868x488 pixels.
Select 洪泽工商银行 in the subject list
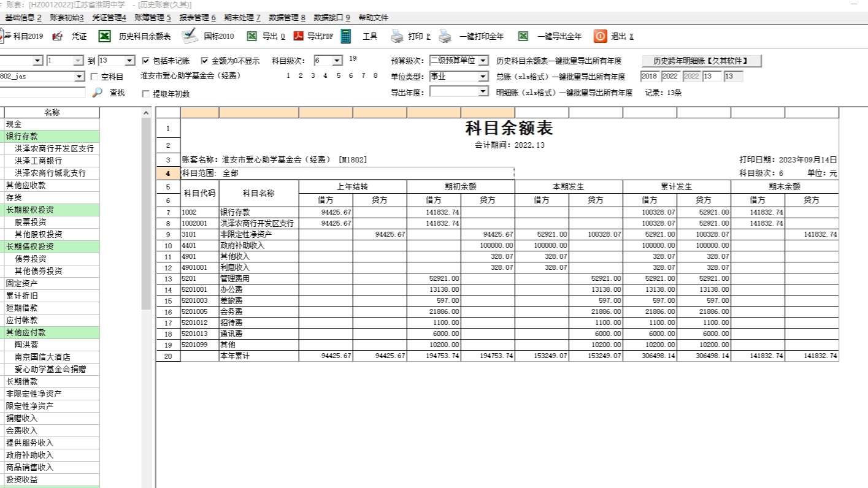(52, 161)
